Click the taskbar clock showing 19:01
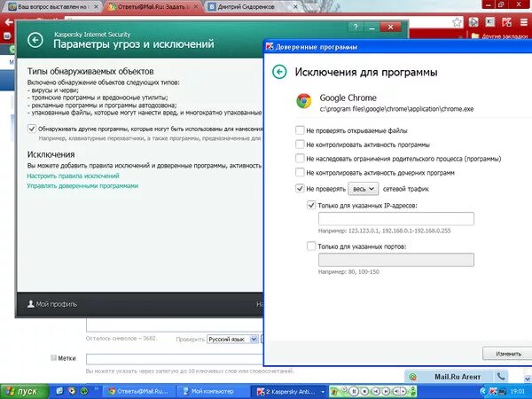This screenshot has width=532, height=399. tap(517, 392)
